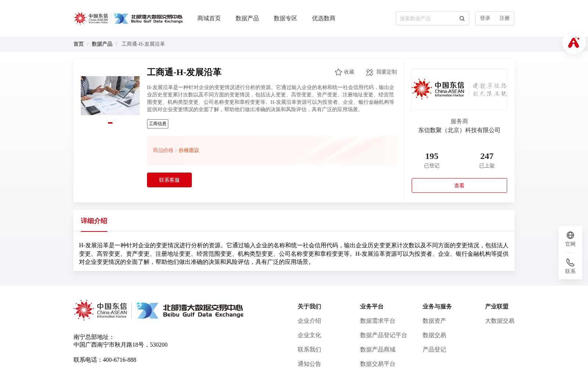Open footer link 通知公告
The image size is (588, 368).
309,364
